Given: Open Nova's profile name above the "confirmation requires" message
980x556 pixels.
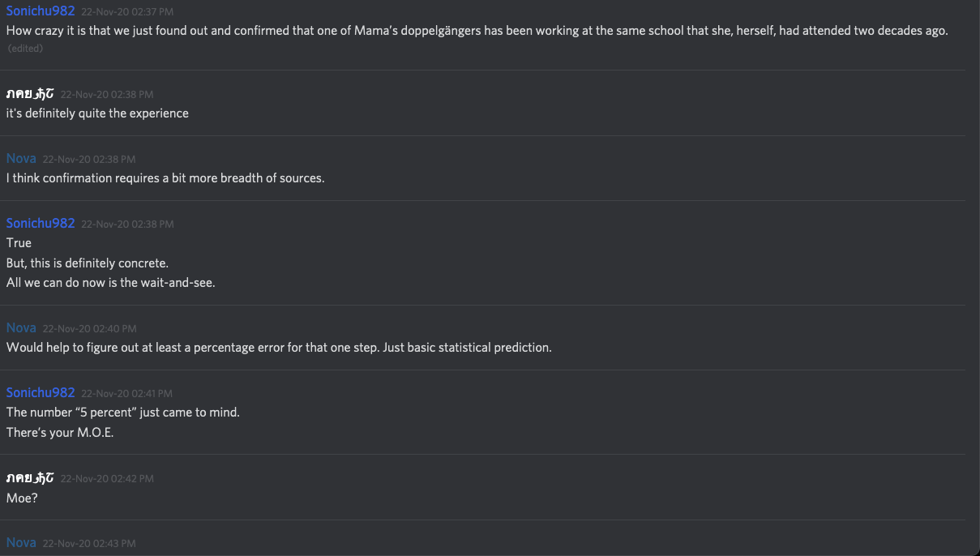Looking at the screenshot, I should (x=21, y=159).
